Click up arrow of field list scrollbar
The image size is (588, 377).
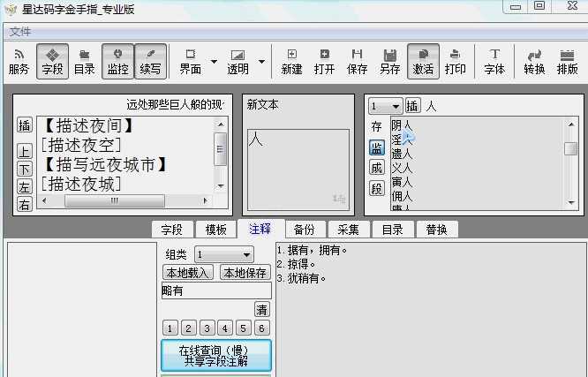(x=221, y=124)
